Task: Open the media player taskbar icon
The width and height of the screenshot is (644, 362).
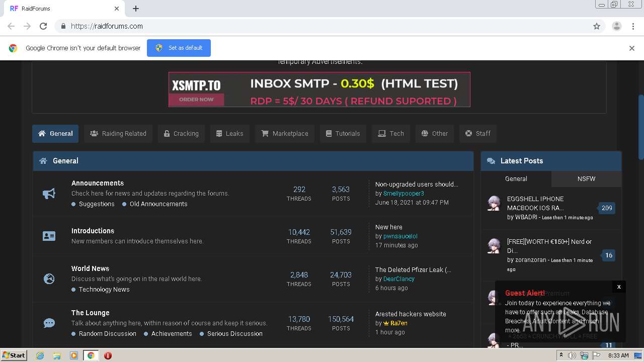Action: click(74, 355)
